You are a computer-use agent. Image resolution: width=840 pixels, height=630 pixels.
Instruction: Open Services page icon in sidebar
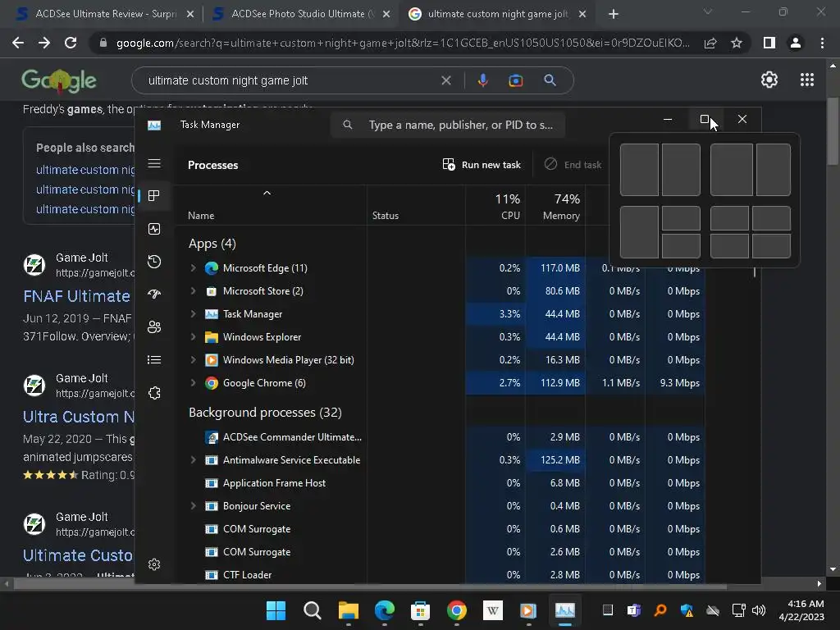coord(154,393)
